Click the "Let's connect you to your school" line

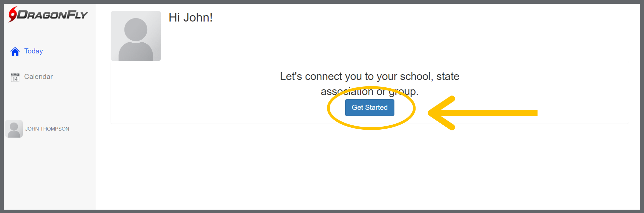pos(370,77)
